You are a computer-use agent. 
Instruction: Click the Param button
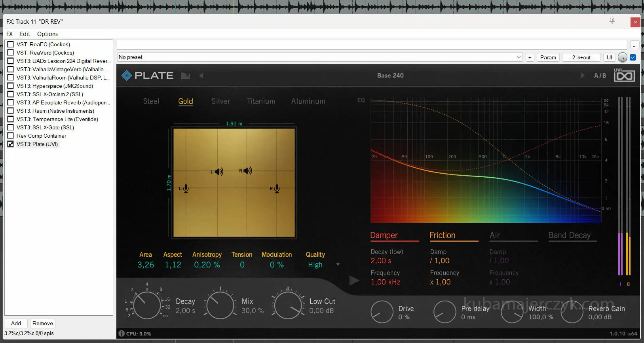click(548, 57)
